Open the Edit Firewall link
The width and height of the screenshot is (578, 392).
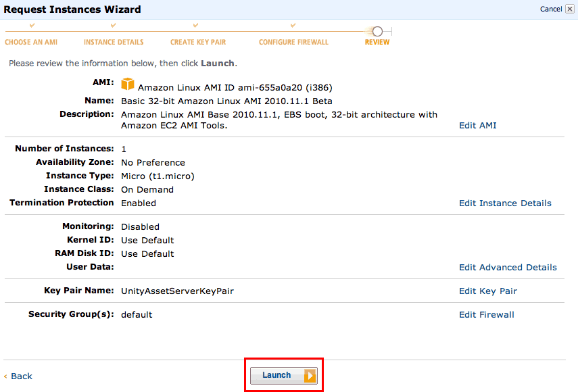click(487, 315)
